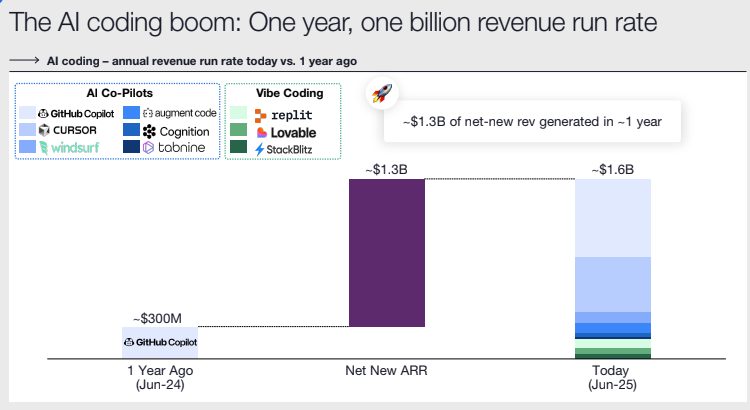Click the Cursor logo in legend
This screenshot has height=410, width=750.
pyautogui.click(x=67, y=130)
